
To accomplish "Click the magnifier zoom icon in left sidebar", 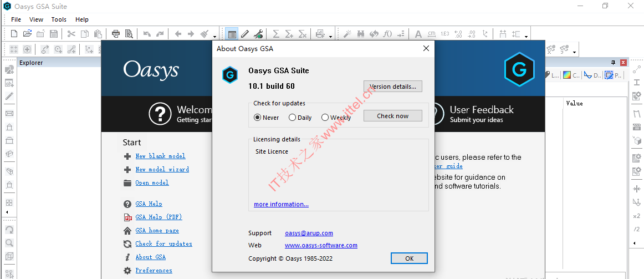I will tap(9, 243).
